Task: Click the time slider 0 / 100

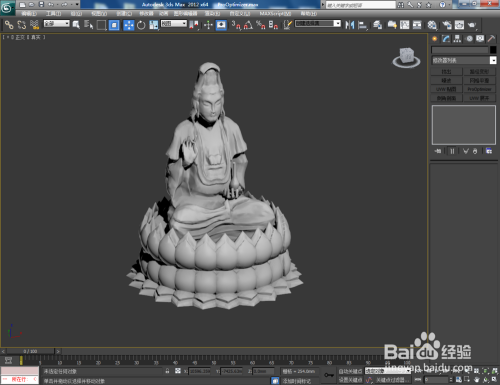Action: tap(30, 351)
